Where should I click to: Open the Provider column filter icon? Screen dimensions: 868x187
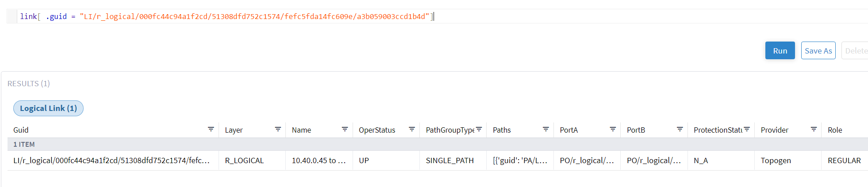(814, 129)
